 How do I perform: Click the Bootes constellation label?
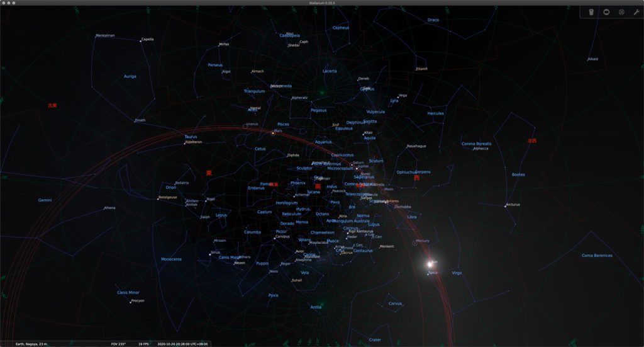[x=518, y=174]
